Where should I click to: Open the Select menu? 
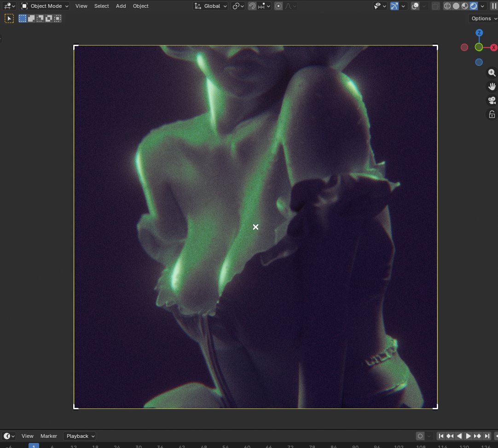102,6
